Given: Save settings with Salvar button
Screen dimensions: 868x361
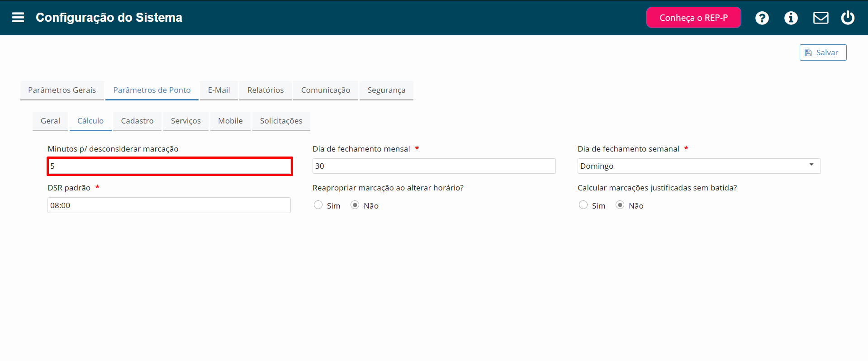Looking at the screenshot, I should (x=823, y=52).
